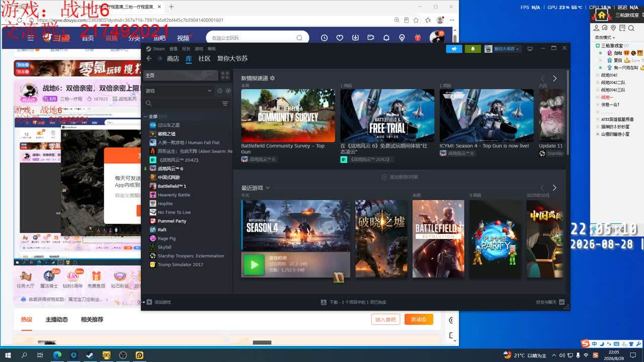Show next recent games arrow

[554, 188]
